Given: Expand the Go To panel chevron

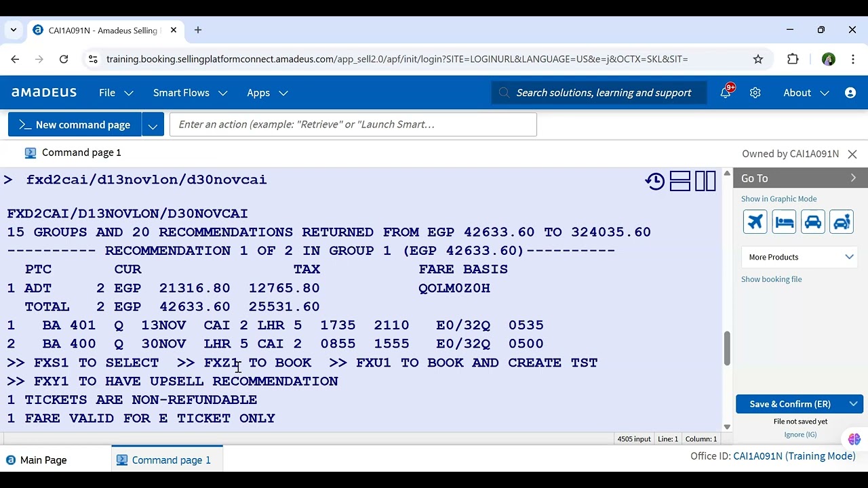Looking at the screenshot, I should [853, 178].
